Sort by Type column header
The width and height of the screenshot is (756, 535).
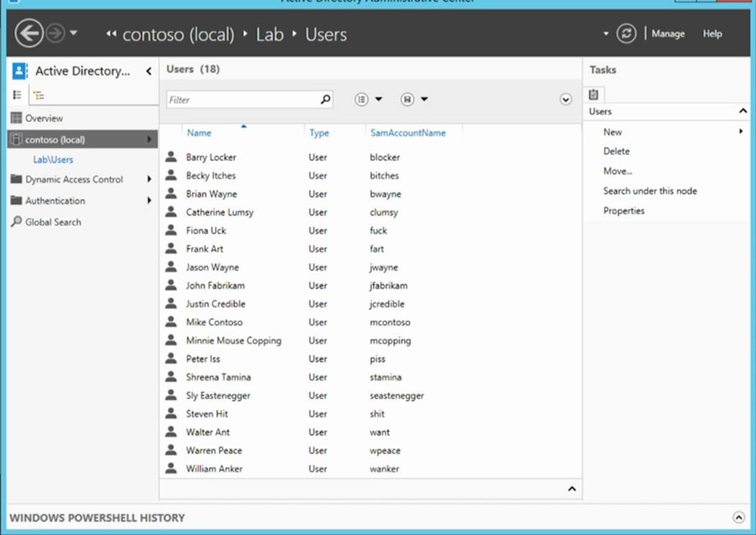[319, 133]
